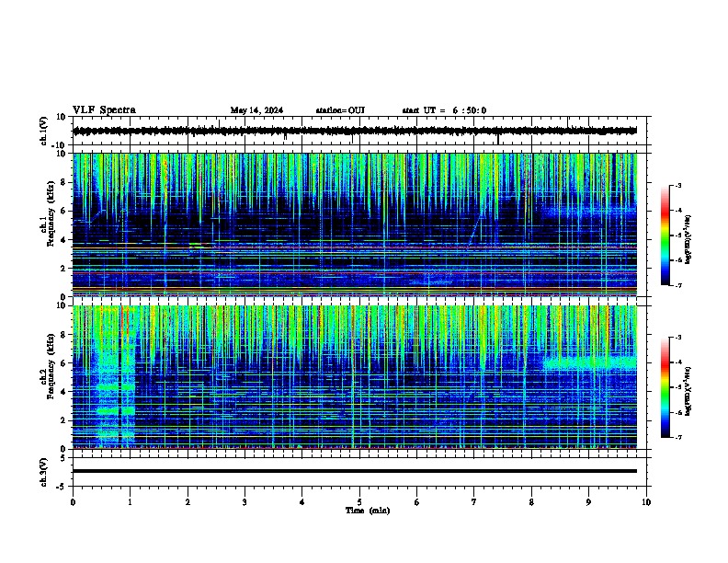Click the "-5" tick of ch.3 voltage axis
The width and height of the screenshot is (728, 563).
tap(62, 487)
